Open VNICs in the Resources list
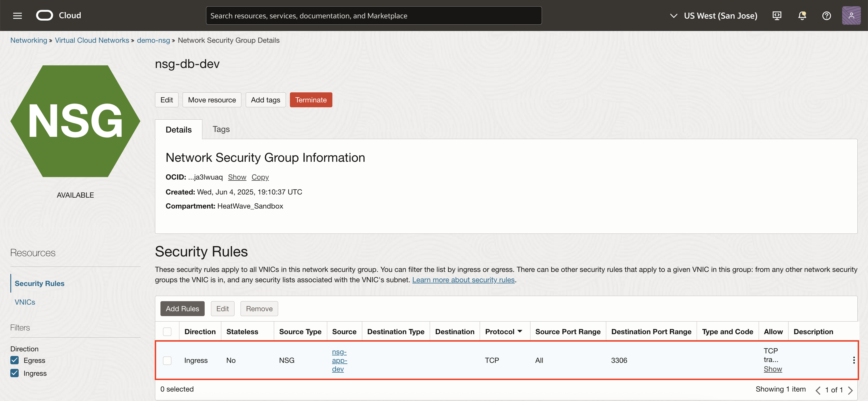 coord(25,302)
